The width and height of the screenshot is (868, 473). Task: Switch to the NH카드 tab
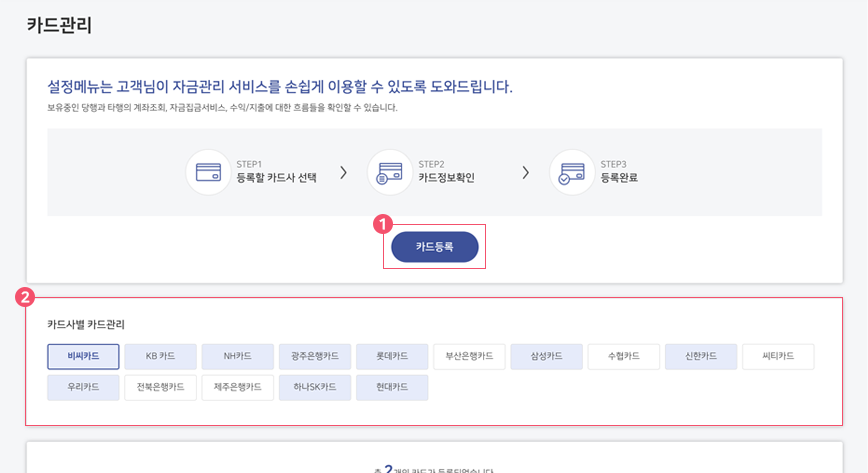coord(237,356)
